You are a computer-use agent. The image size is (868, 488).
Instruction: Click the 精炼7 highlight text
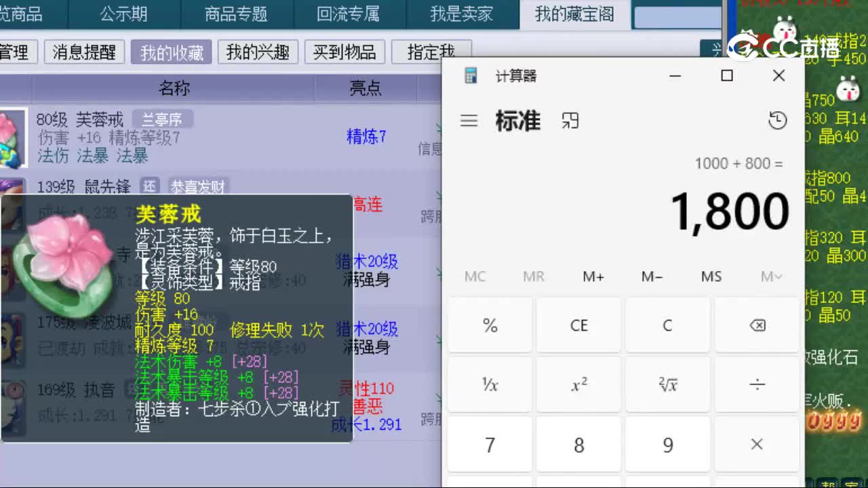coord(366,137)
